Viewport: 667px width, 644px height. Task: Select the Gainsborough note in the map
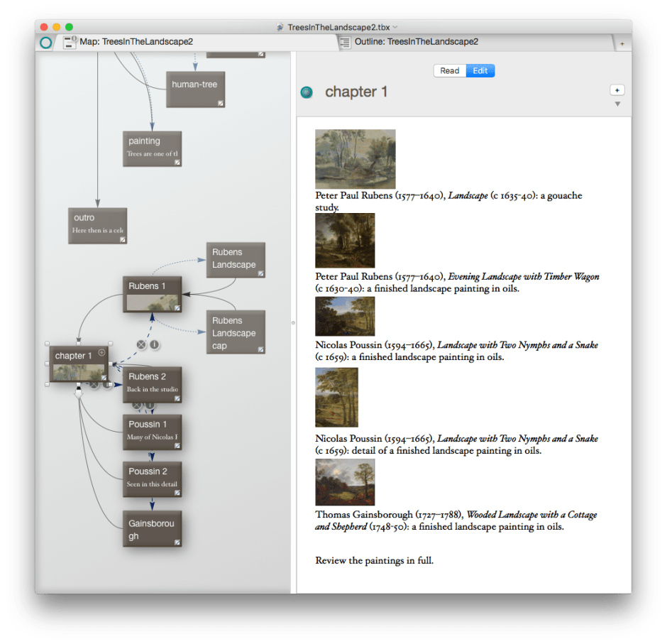tap(152, 529)
